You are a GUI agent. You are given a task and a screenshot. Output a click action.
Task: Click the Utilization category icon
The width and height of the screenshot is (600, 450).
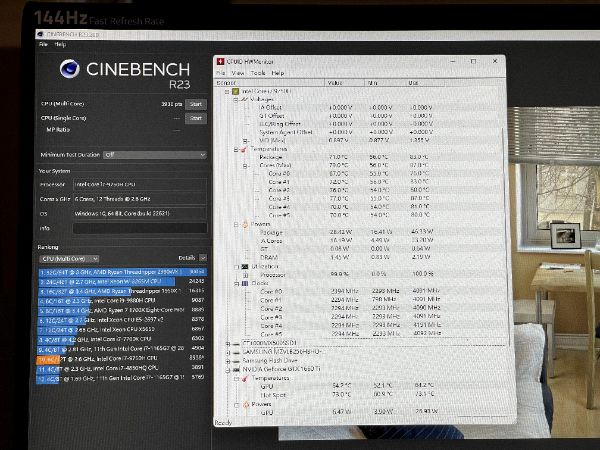click(245, 266)
